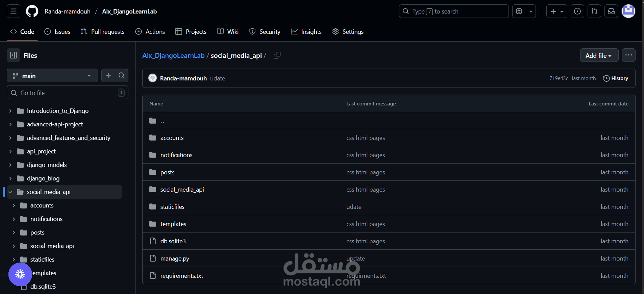
Task: Open the accounts folder in file list
Action: (172, 138)
